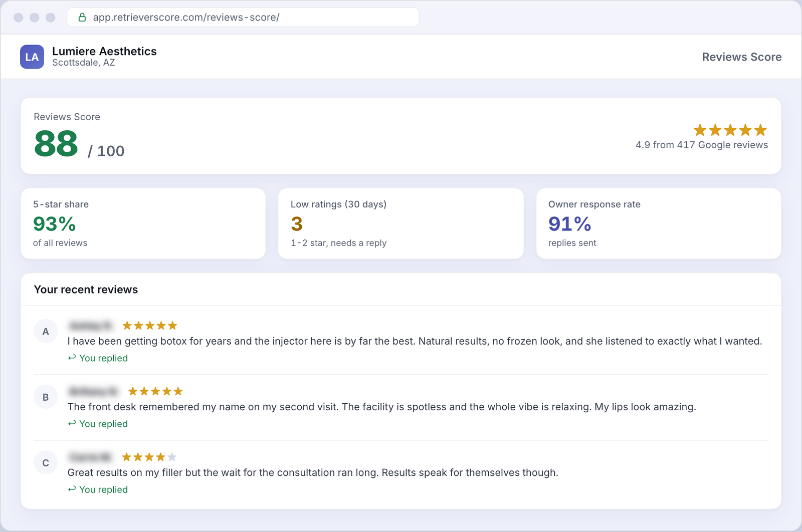Image resolution: width=802 pixels, height=532 pixels.
Task: Click reviewer avatar C
Action: click(46, 462)
